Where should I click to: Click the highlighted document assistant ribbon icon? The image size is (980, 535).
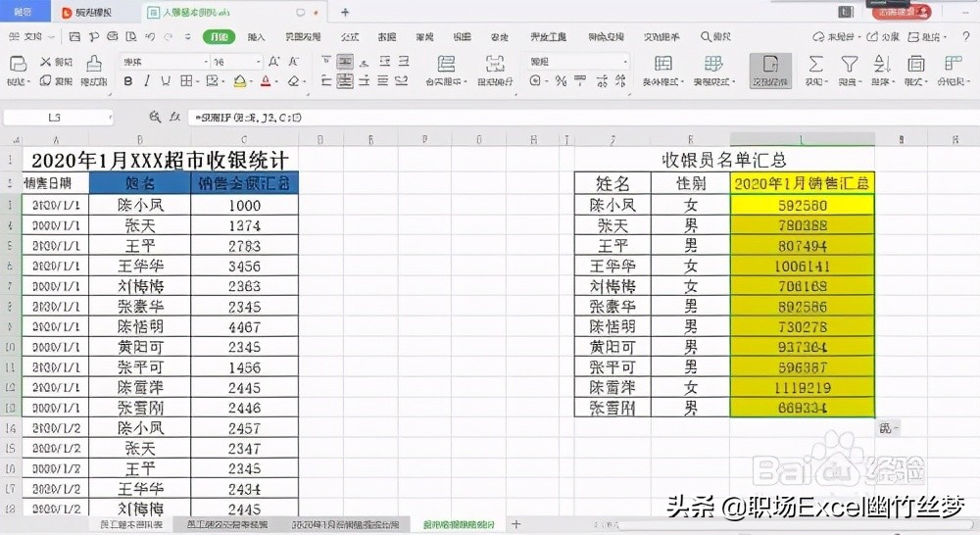click(x=770, y=70)
